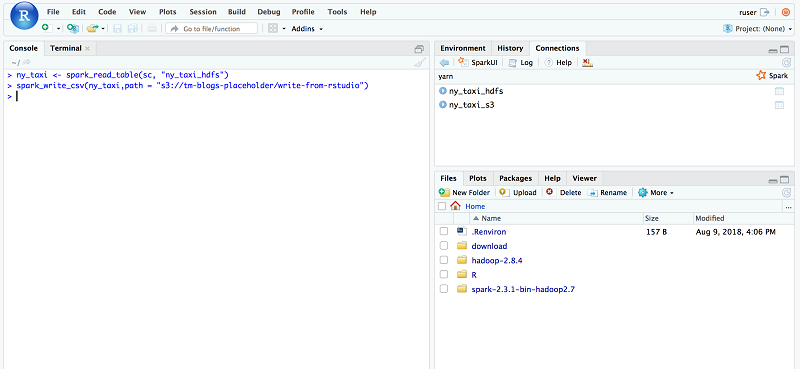The width and height of the screenshot is (800, 369).
Task: Click the Open File folder icon
Action: [92, 29]
